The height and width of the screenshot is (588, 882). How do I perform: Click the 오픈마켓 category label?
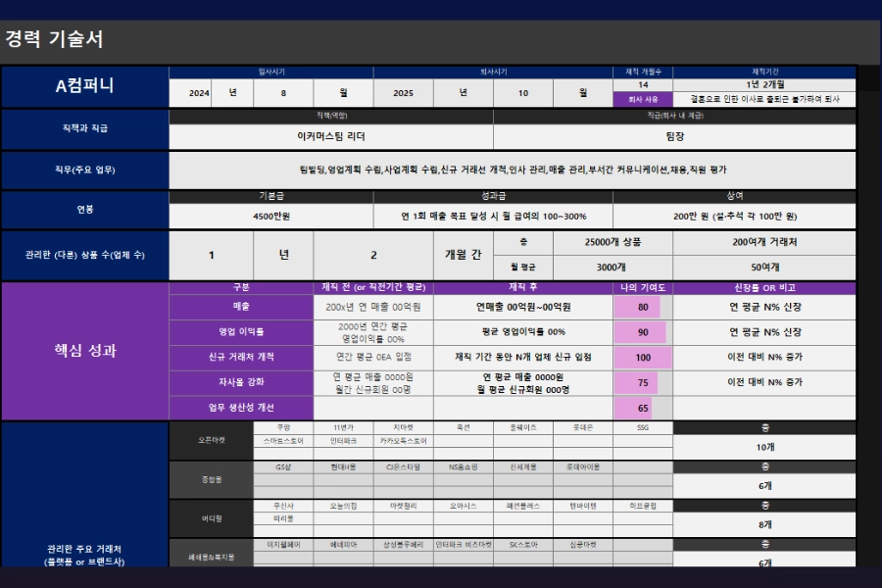tap(211, 441)
